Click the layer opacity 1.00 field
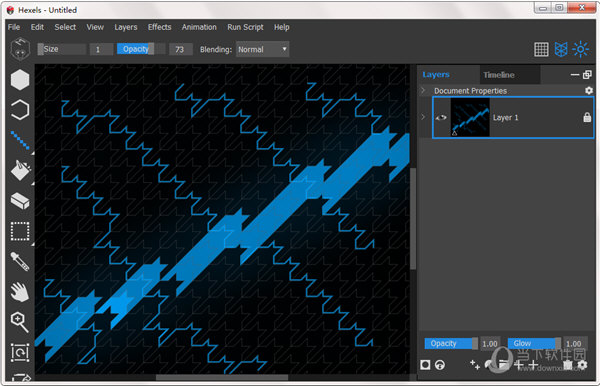Image resolution: width=600 pixels, height=386 pixels. (x=490, y=344)
